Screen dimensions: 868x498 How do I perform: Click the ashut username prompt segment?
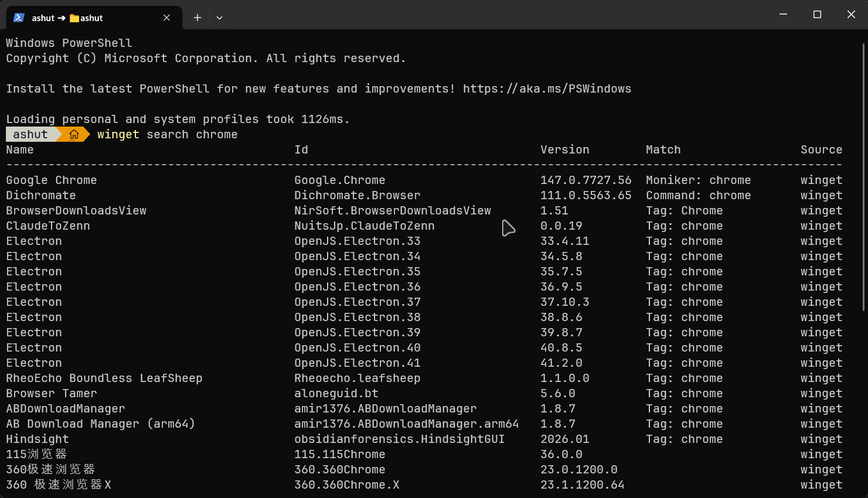[30, 135]
